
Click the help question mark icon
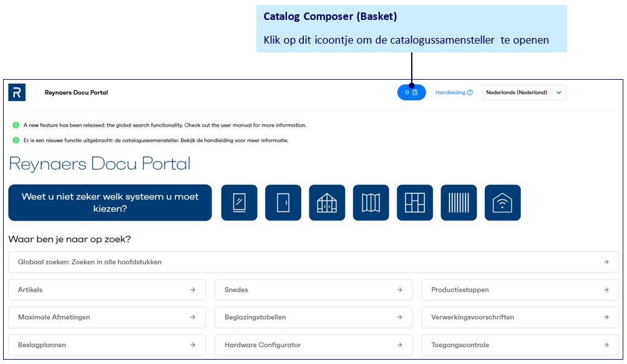pos(470,92)
